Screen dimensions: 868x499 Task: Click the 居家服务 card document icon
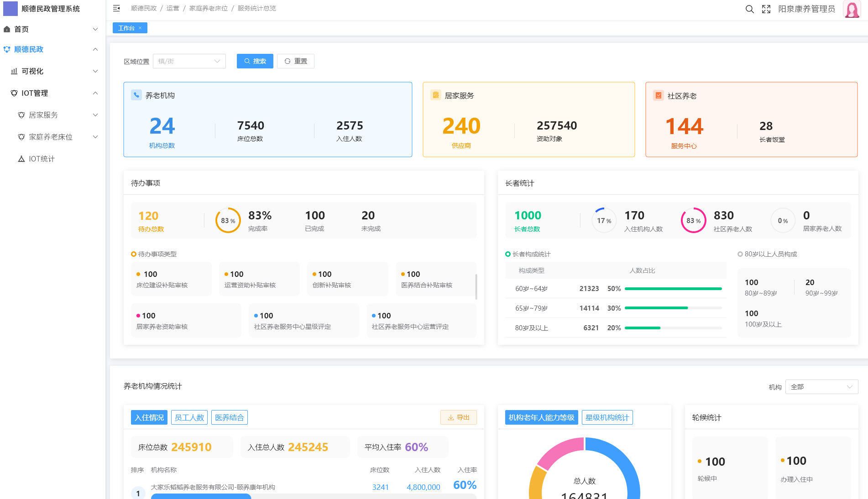[436, 95]
